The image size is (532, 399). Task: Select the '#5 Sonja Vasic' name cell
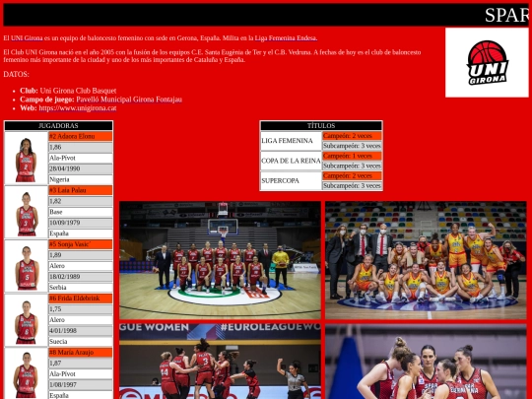(x=81, y=244)
